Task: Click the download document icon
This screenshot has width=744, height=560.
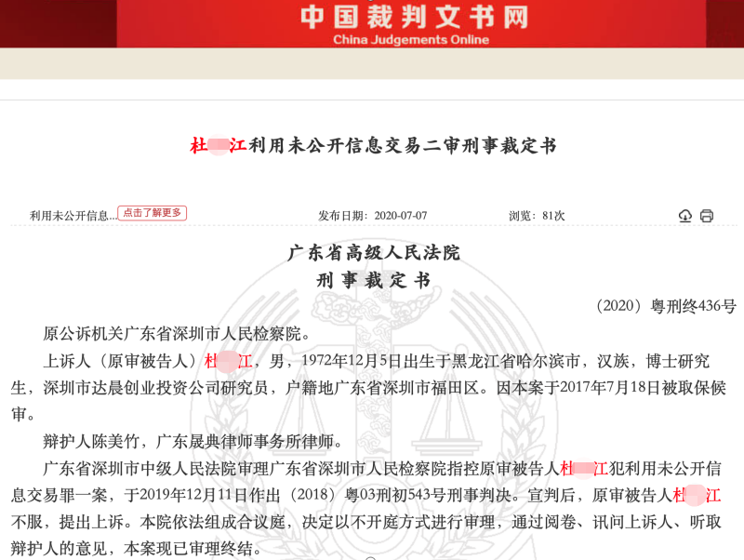Action: [685, 216]
